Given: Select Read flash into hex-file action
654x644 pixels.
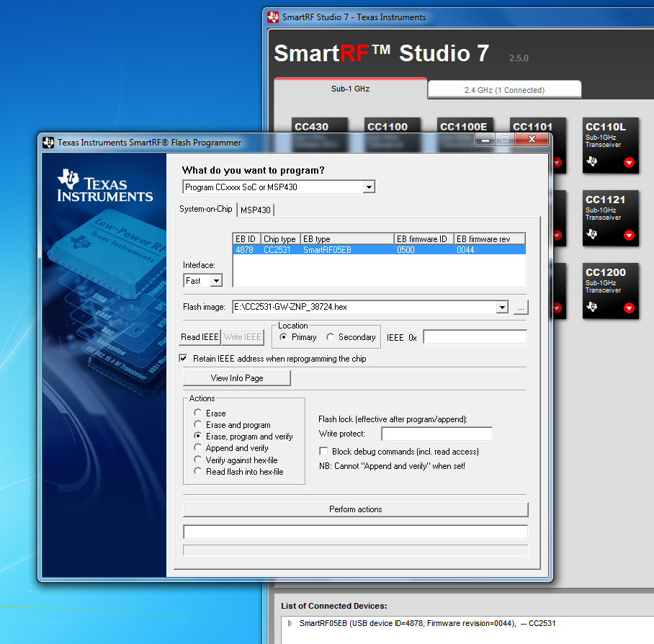Looking at the screenshot, I should [x=197, y=471].
